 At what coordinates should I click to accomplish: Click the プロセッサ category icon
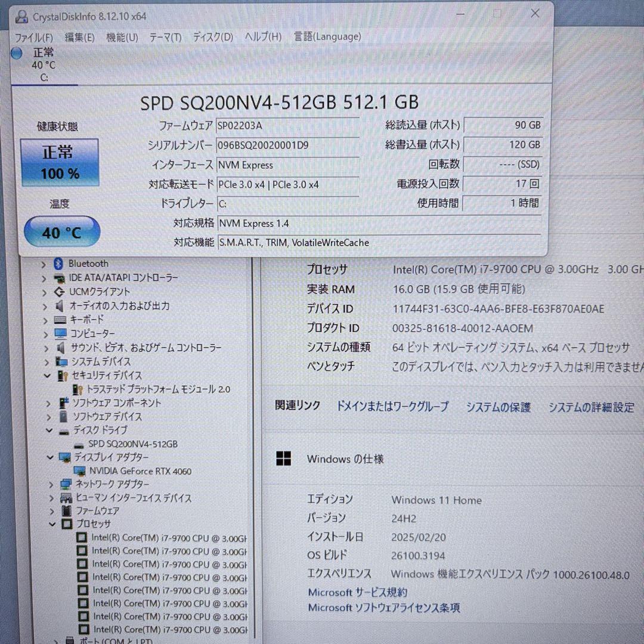[x=67, y=524]
